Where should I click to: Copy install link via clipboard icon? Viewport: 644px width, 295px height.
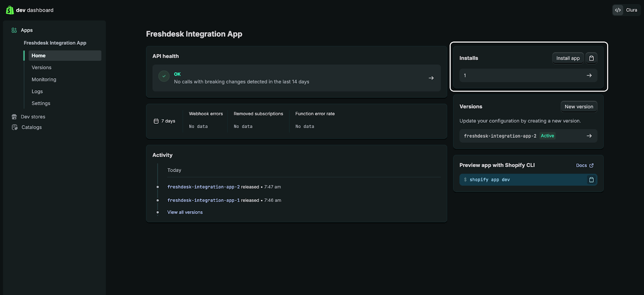591,58
